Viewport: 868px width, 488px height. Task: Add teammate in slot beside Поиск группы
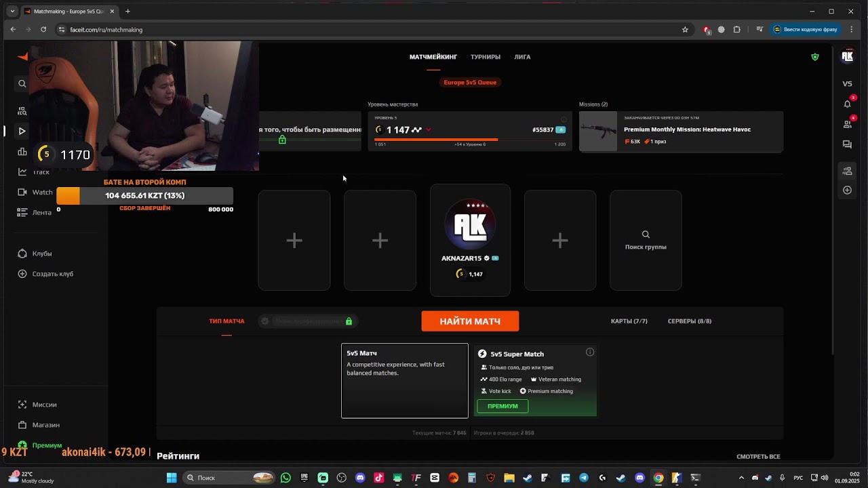(x=560, y=241)
